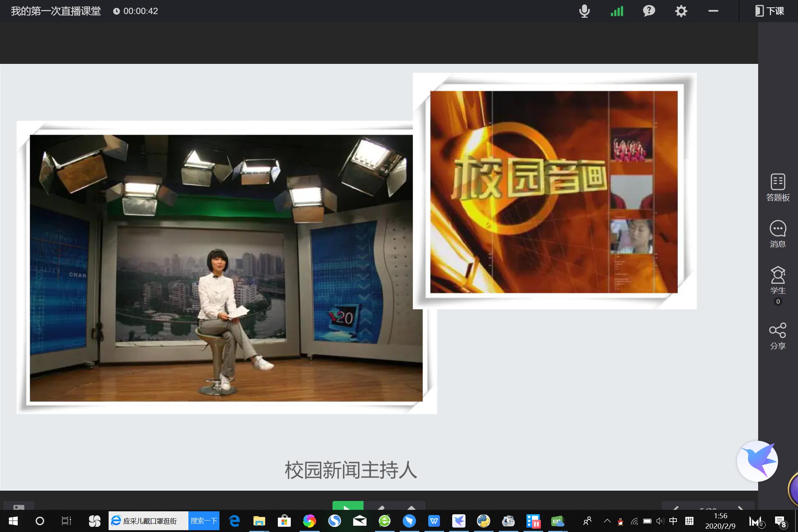Launch Chrome from the taskbar
The height and width of the screenshot is (532, 798).
point(310,521)
